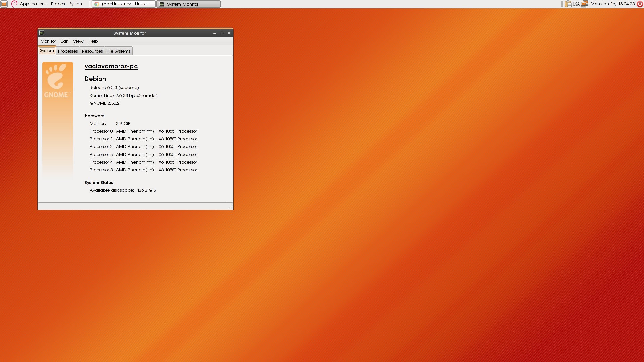Click the Chrome icon on the taskbar button
This screenshot has height=362, width=644.
tap(97, 4)
